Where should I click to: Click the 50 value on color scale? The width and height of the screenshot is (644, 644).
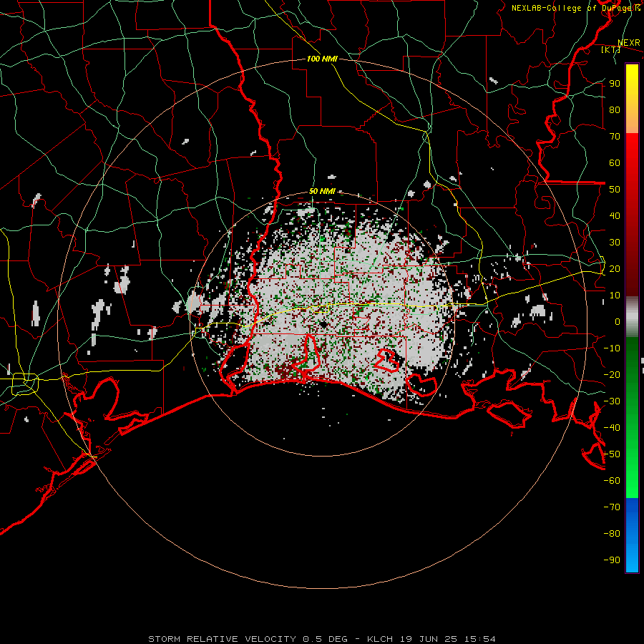tap(615, 190)
